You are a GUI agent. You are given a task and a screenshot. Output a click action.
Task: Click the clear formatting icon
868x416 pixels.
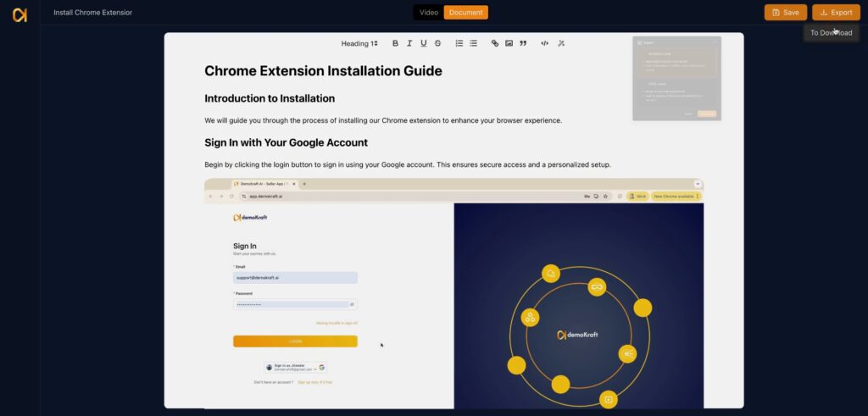[561, 43]
